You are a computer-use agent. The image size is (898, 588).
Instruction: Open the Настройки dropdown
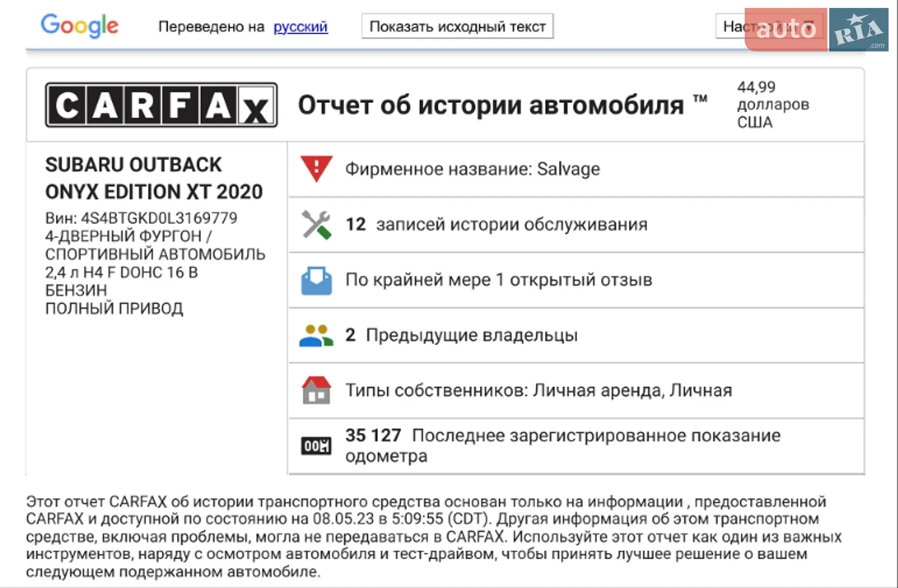[769, 26]
